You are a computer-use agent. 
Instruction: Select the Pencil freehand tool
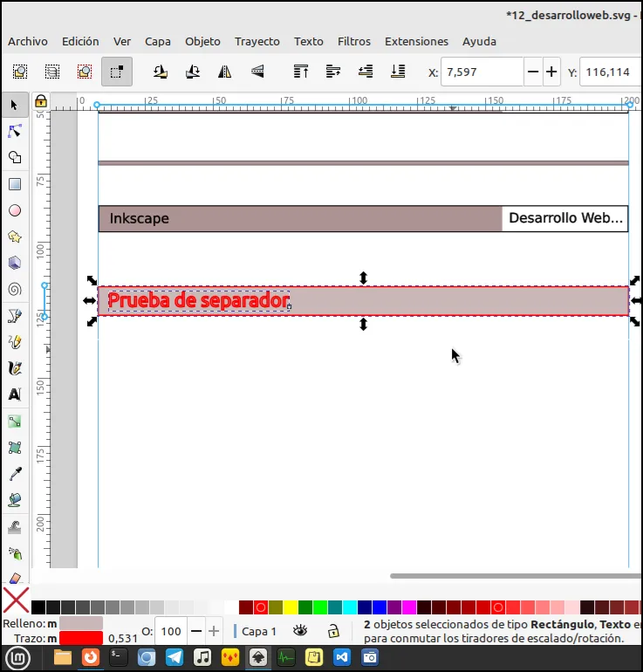(15, 342)
